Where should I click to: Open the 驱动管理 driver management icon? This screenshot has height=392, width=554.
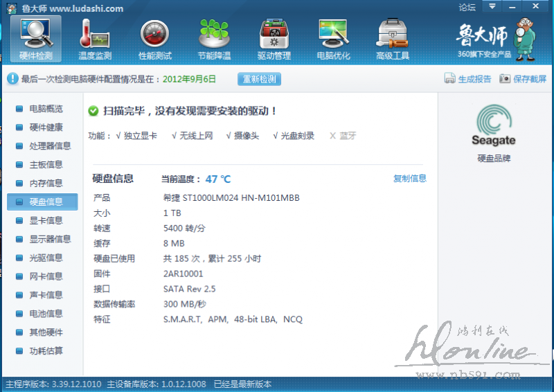point(274,38)
